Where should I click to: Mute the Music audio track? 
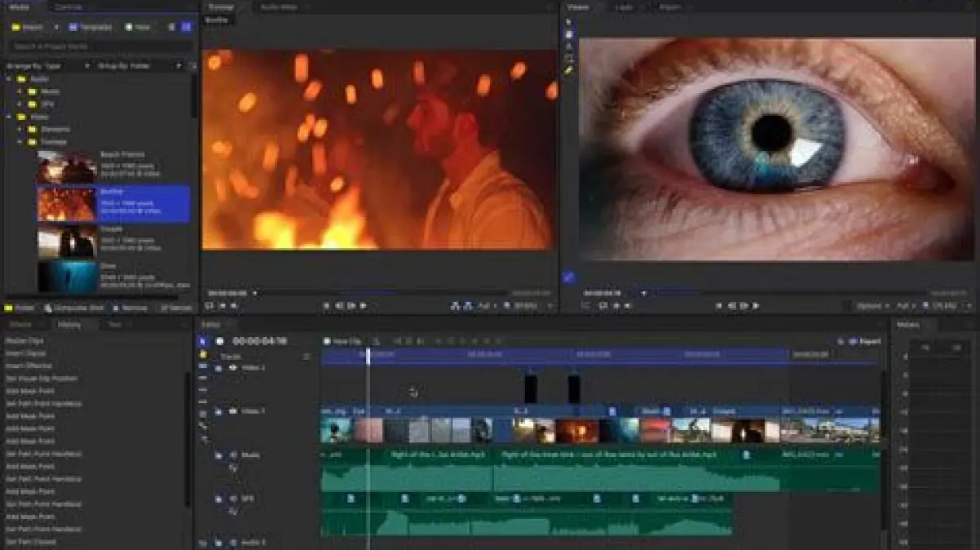point(232,455)
